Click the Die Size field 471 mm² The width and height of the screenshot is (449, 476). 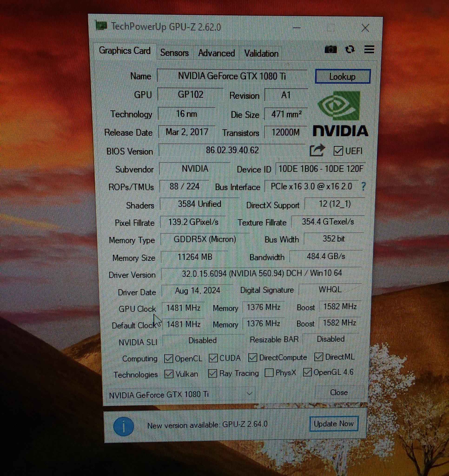pyautogui.click(x=286, y=114)
